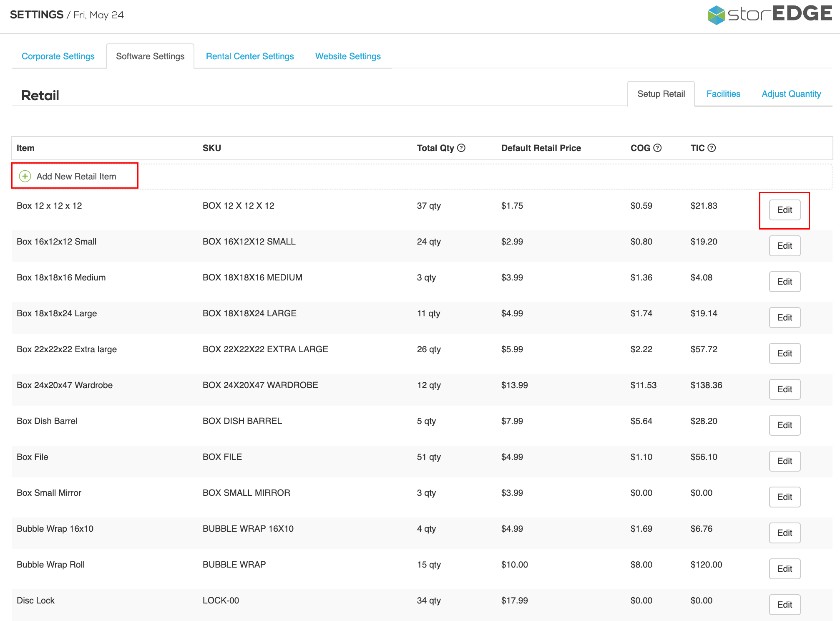Click the Default Retail Price header
Viewport: 840px width, 621px height.
click(x=541, y=148)
